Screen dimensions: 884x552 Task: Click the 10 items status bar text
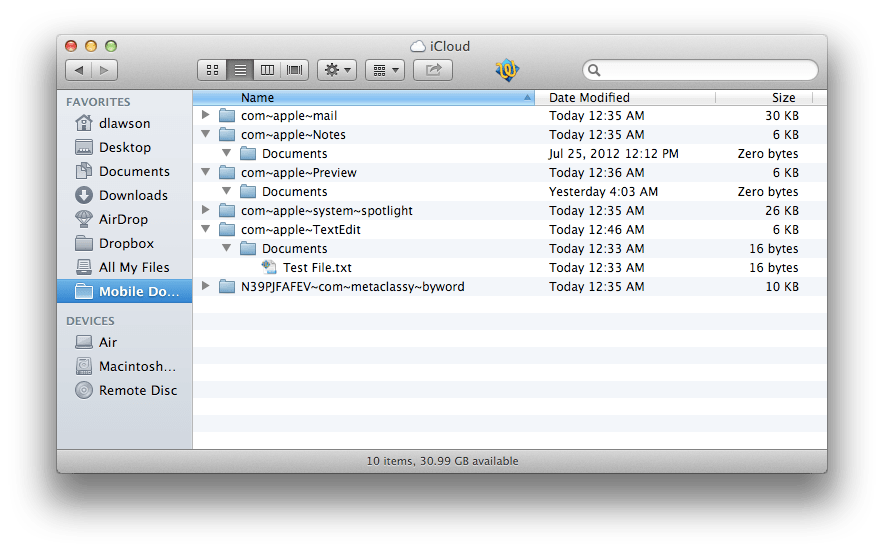[x=442, y=461]
